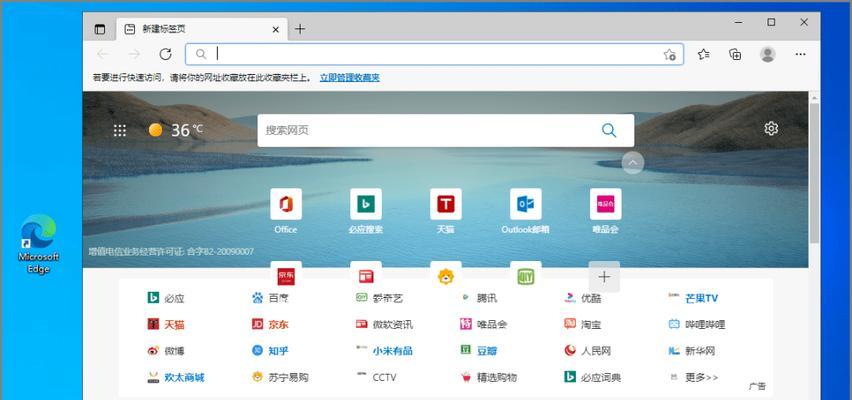Image resolution: width=852 pixels, height=400 pixels.
Task: Open the yellow bear paw quick link tile
Action: [446, 276]
